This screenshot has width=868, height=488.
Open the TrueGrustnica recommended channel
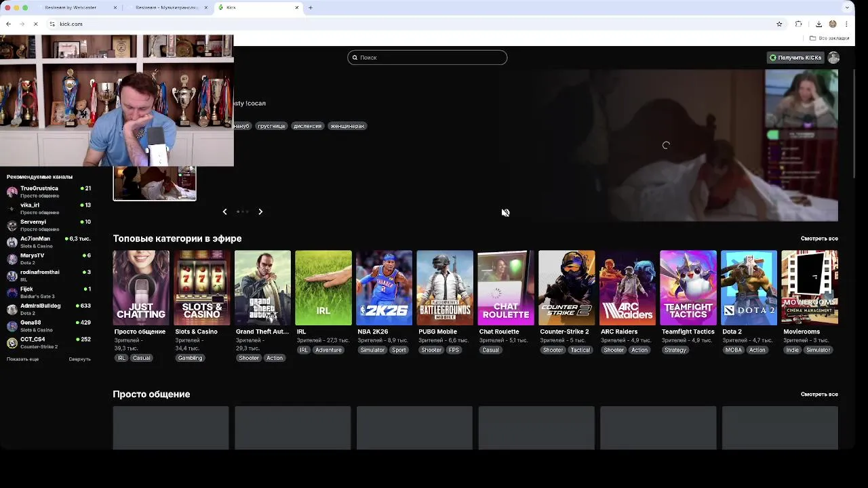coord(49,192)
